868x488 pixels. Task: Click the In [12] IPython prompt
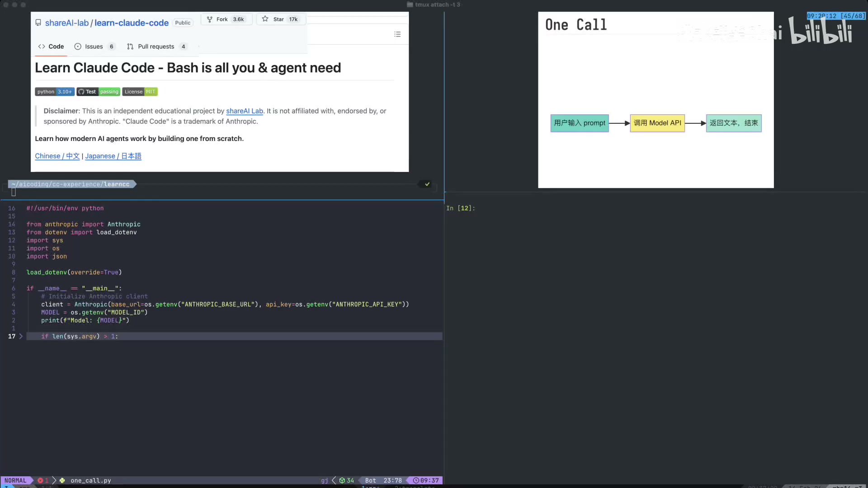tap(460, 208)
